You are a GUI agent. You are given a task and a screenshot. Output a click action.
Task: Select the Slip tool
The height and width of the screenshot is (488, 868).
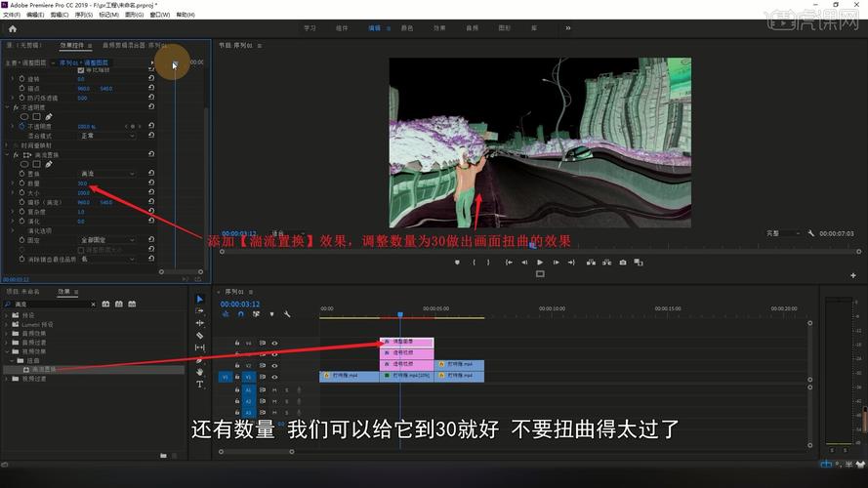pos(200,347)
